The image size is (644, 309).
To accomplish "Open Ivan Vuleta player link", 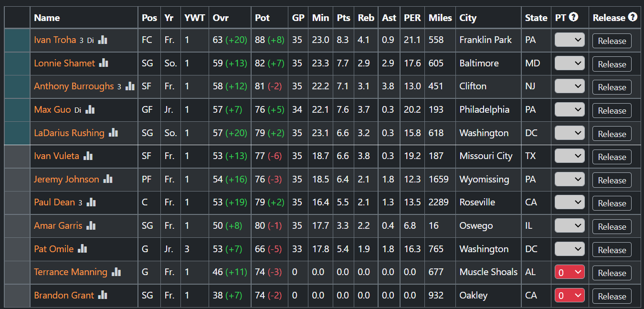I will click(57, 156).
